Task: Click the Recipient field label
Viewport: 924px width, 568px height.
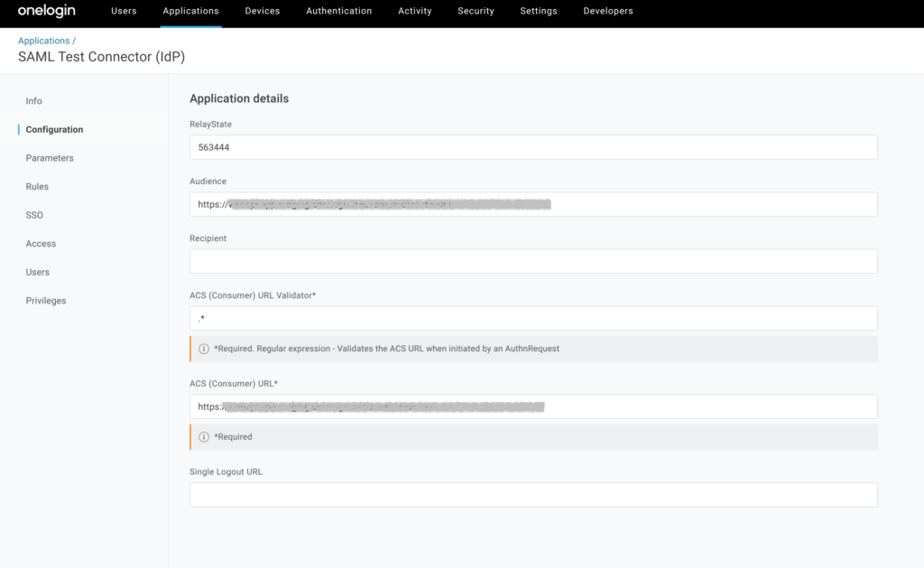Action: point(208,238)
